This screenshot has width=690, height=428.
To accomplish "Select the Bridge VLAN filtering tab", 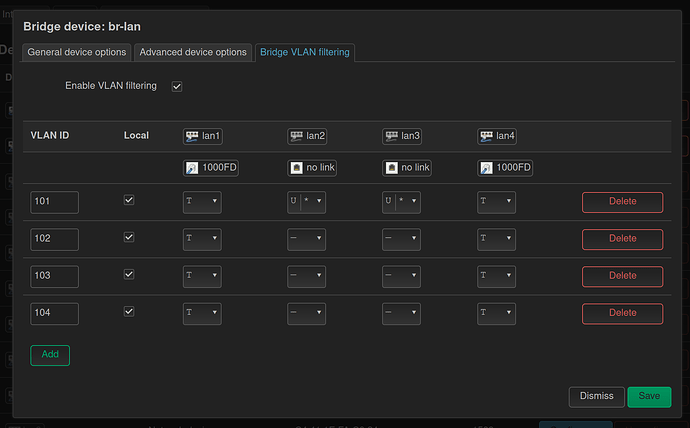I will 305,52.
